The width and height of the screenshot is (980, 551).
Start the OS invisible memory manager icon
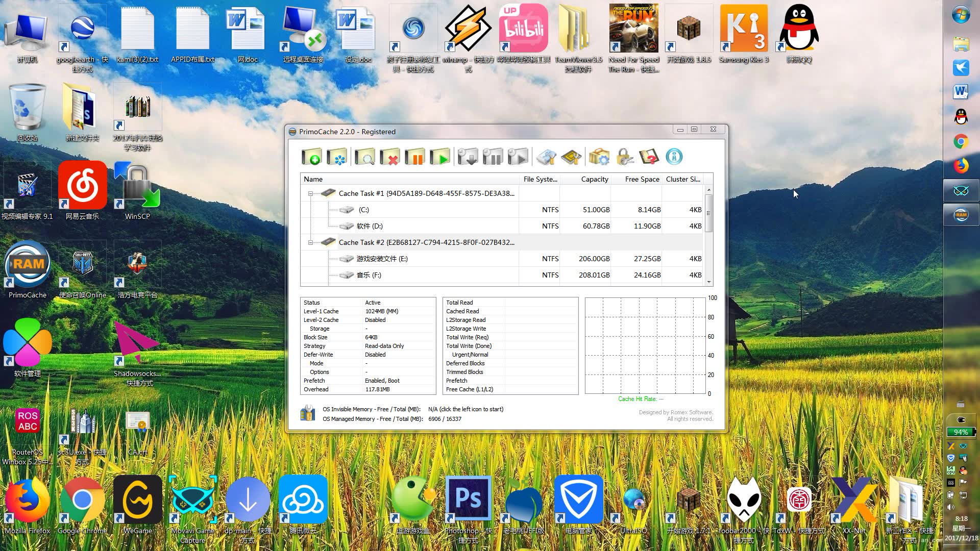pyautogui.click(x=308, y=413)
